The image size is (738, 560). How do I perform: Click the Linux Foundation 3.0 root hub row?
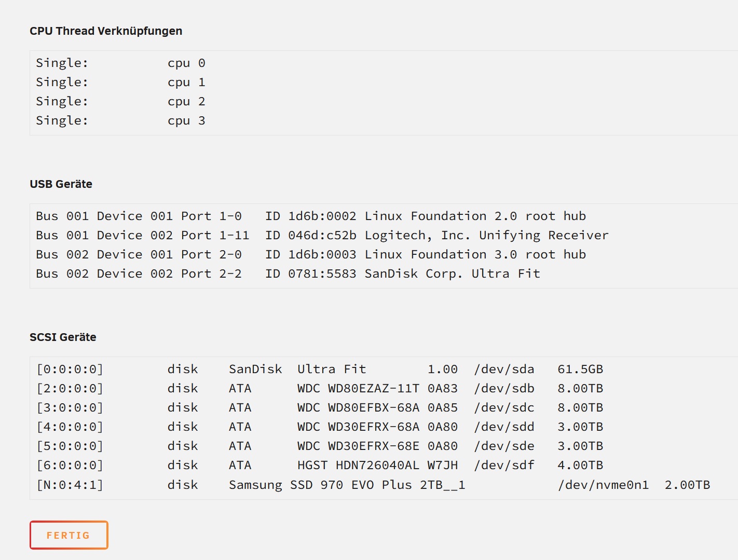[x=311, y=255]
